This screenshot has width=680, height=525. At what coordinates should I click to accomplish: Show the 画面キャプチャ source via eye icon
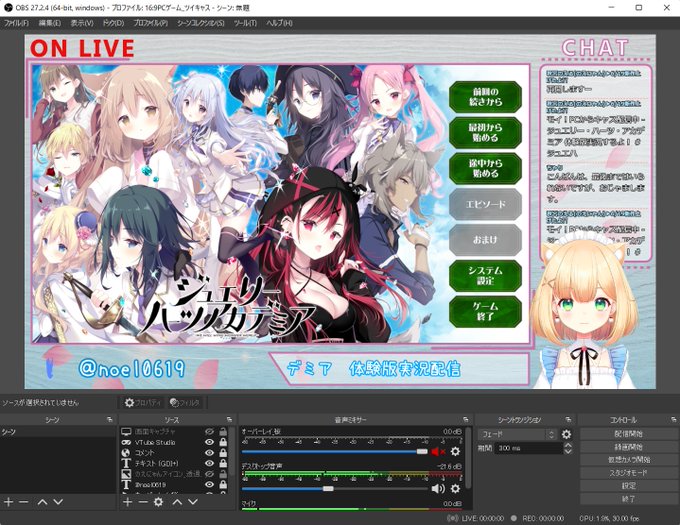coord(209,432)
